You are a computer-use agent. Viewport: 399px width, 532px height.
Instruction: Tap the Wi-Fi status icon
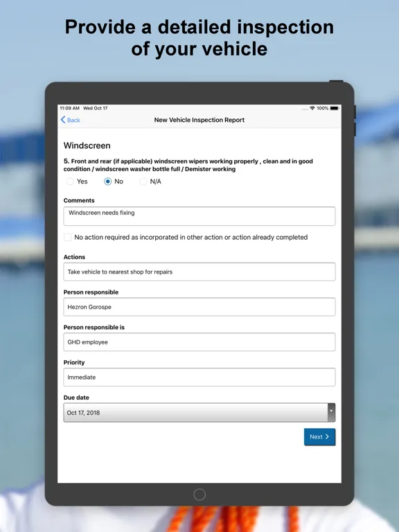312,108
